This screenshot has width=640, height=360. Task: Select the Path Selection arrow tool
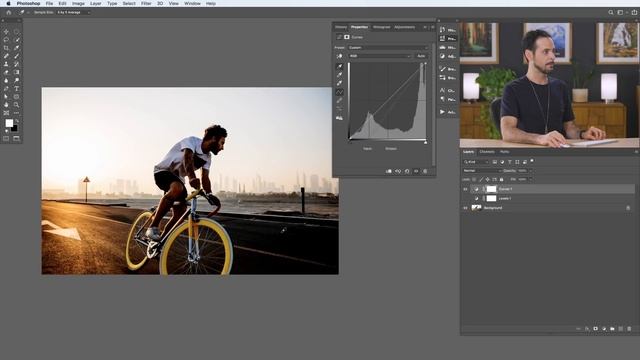click(x=6, y=97)
